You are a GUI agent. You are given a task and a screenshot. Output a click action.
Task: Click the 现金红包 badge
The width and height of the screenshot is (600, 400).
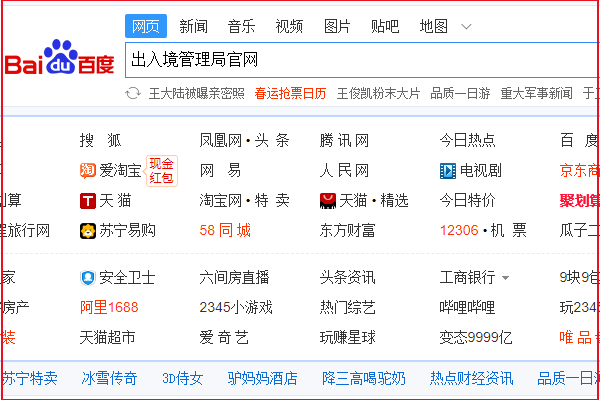coord(161,171)
